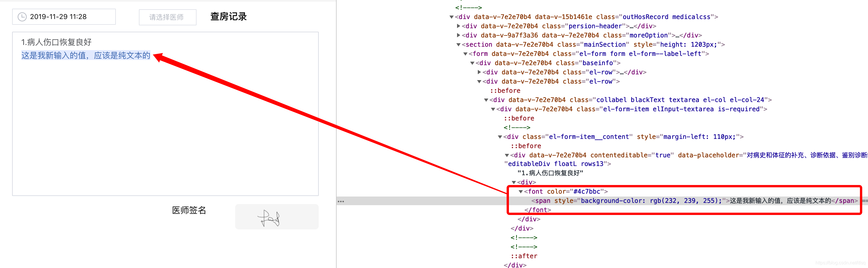Collapse the collabel blackText textarea div
Screen dimensions: 868x268
[x=486, y=100]
